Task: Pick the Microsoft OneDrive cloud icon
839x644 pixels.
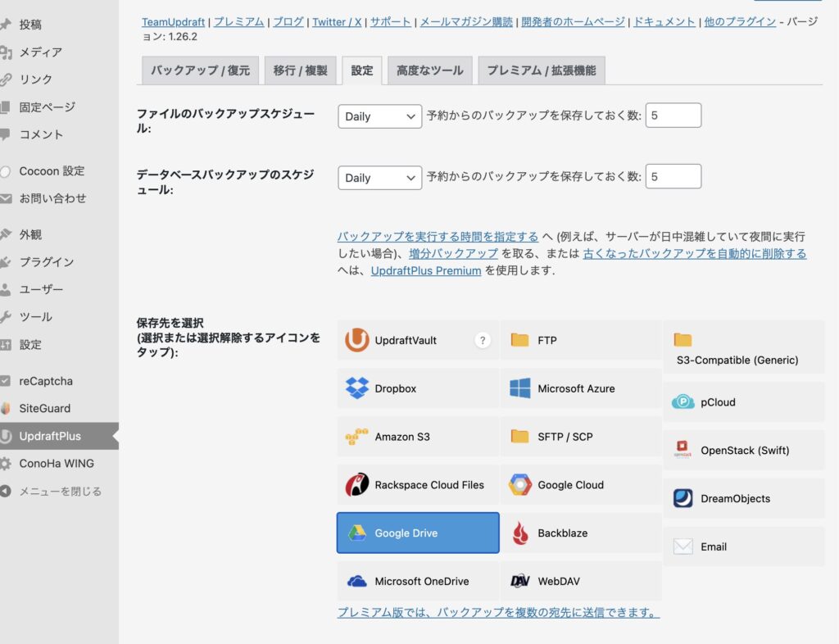Action: point(357,582)
